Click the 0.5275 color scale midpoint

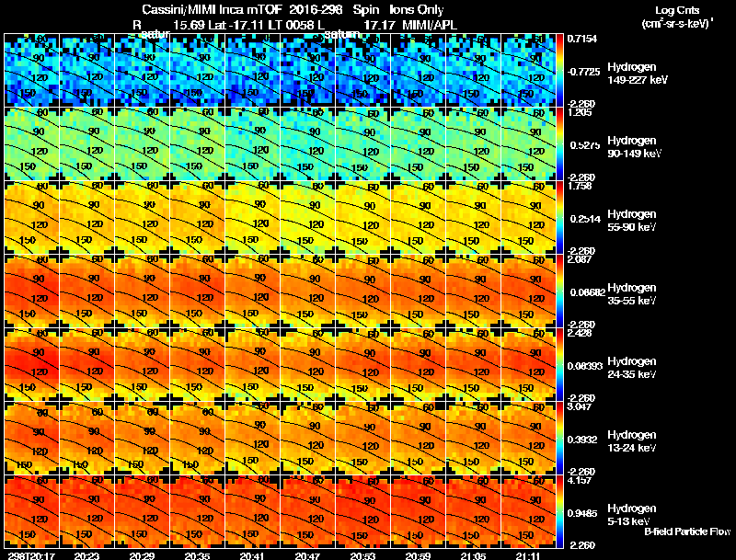tap(583, 145)
